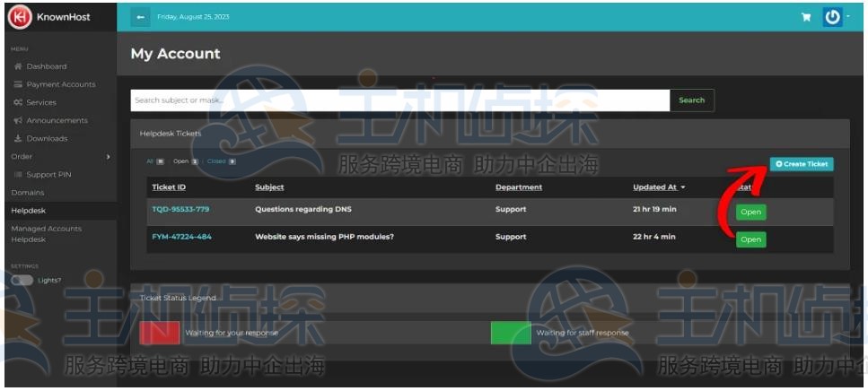The height and width of the screenshot is (391, 868).
Task: Click the KnownHost logo
Action: 48,17
